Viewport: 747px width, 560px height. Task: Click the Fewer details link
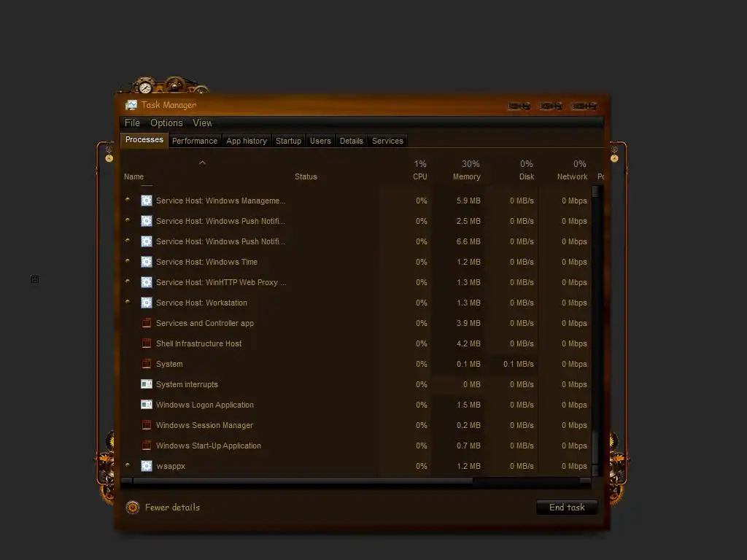(x=172, y=507)
